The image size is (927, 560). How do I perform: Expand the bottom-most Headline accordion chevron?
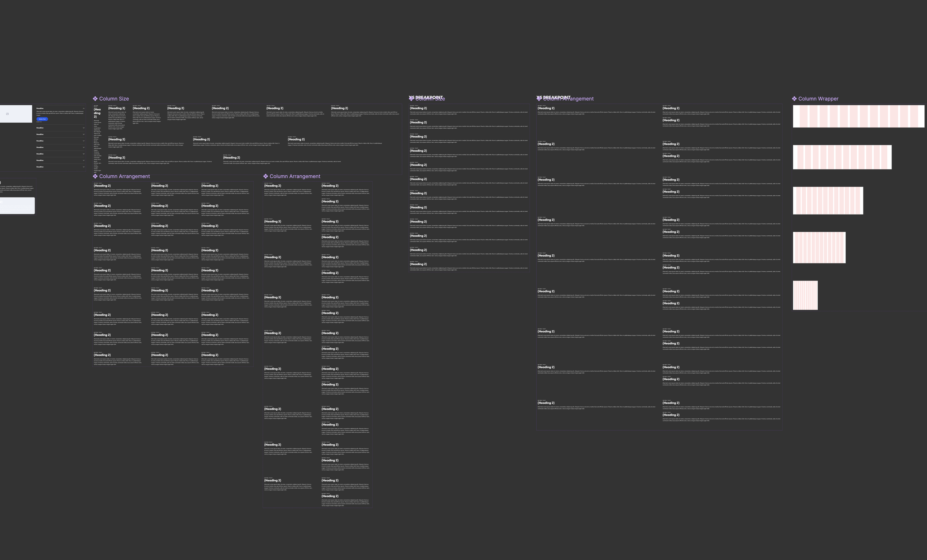[83, 167]
